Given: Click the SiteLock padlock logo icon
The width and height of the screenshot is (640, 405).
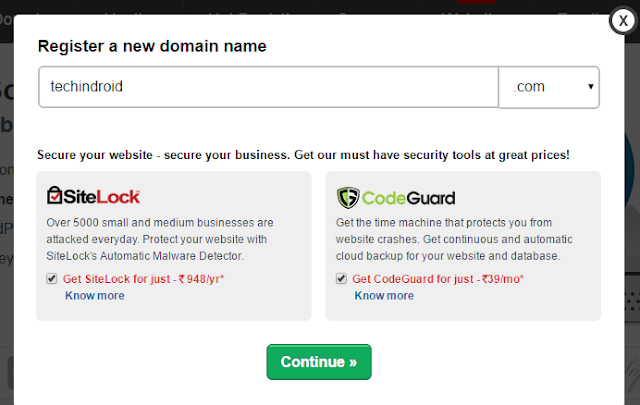Looking at the screenshot, I should click(54, 195).
